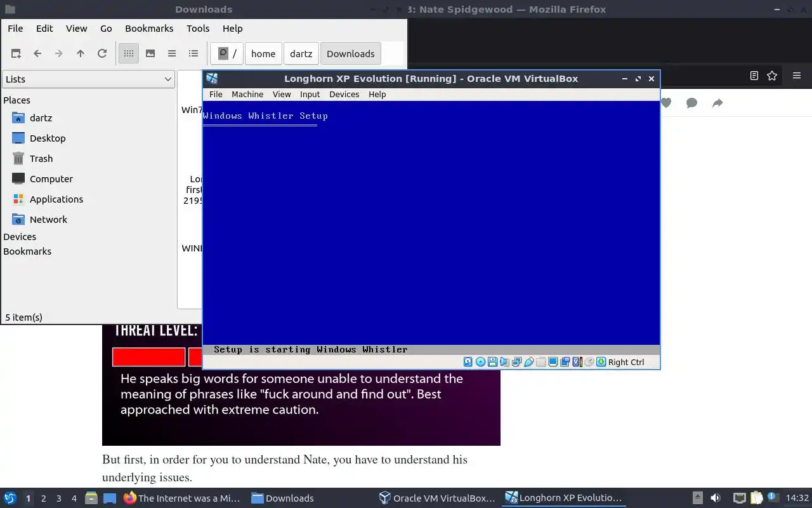Go up to parent folder in file manager
The image size is (812, 508).
(81, 54)
